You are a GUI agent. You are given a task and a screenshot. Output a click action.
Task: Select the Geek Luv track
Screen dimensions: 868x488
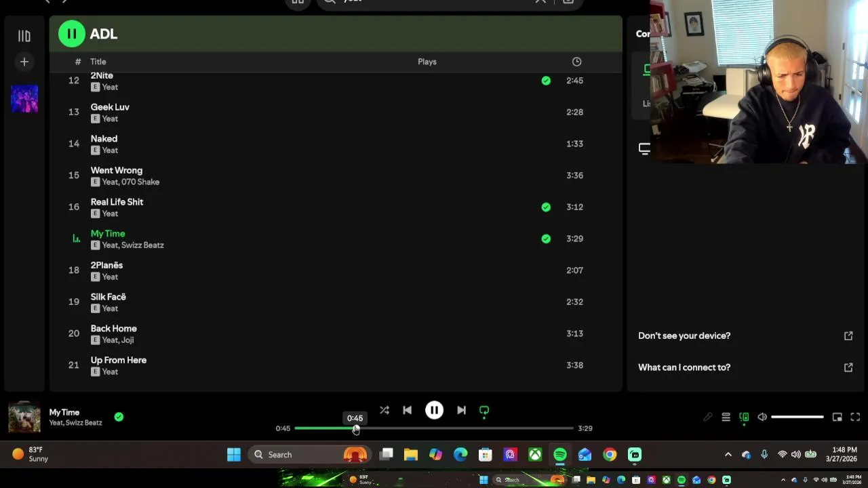click(110, 107)
